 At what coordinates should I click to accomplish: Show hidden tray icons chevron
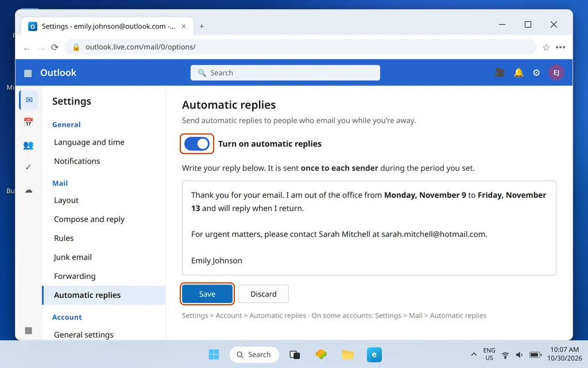point(474,354)
